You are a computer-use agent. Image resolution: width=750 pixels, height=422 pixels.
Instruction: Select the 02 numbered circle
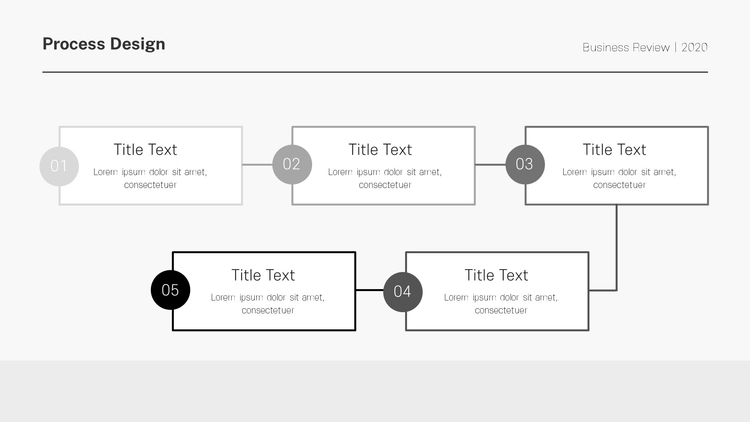click(x=292, y=164)
